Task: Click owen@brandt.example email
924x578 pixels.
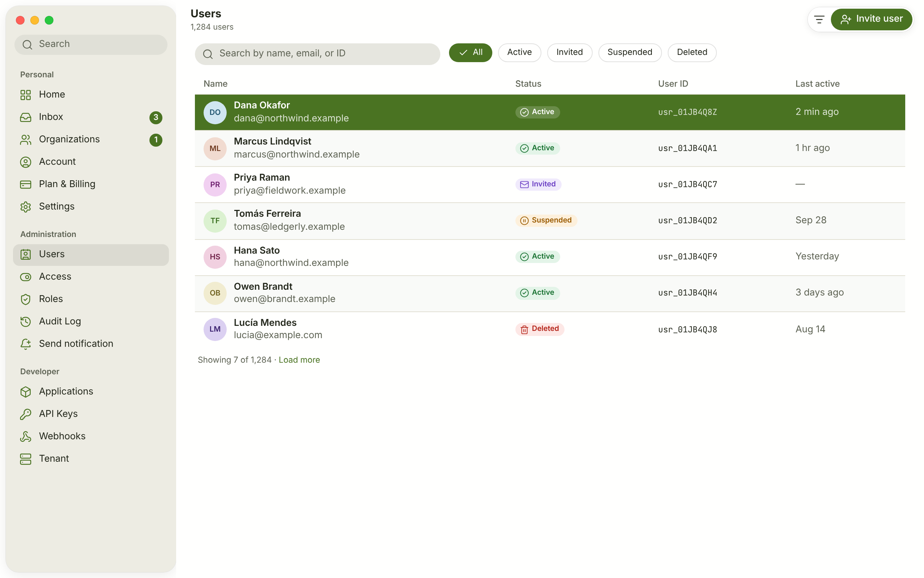Action: click(x=284, y=299)
